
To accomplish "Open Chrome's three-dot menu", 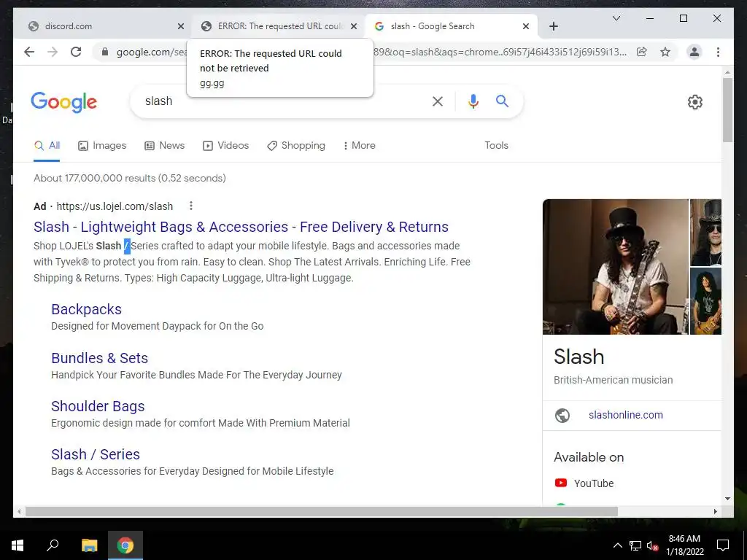I will [718, 52].
